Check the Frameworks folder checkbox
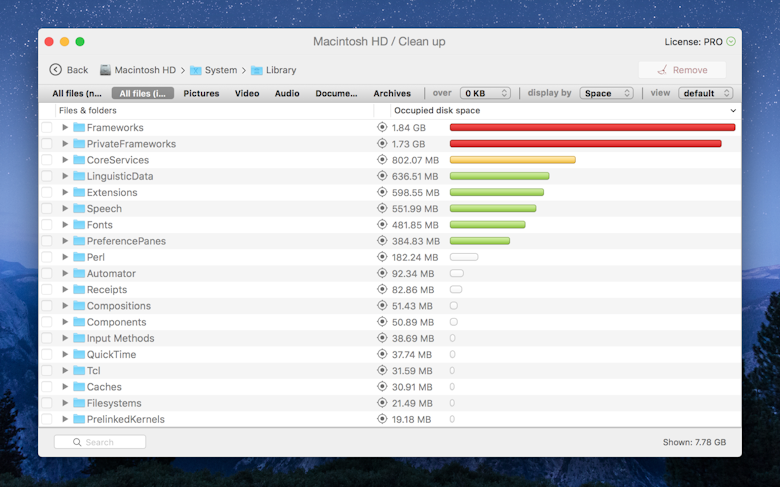Image resolution: width=780 pixels, height=487 pixels. [47, 127]
